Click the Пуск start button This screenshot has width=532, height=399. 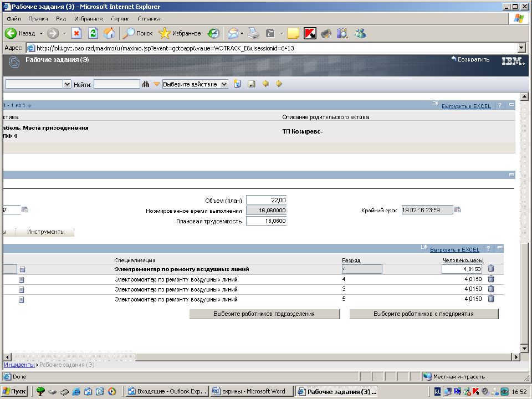pos(14,391)
